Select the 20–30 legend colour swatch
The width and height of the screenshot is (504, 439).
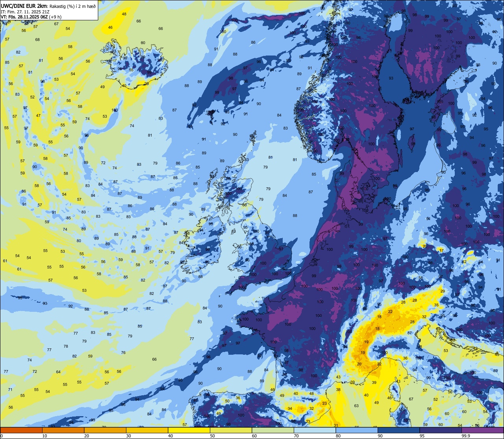(105, 430)
